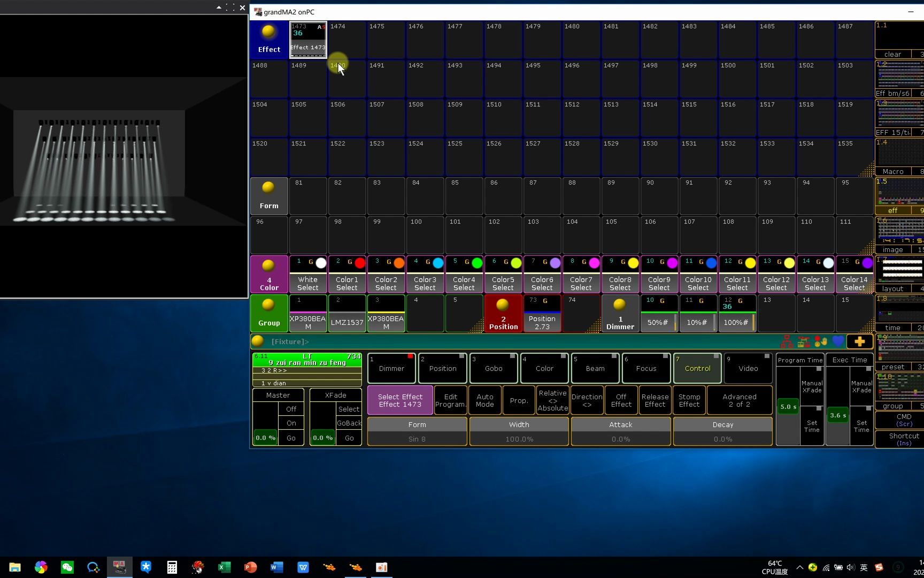
Task: Click the Program Time 5.0 s fader
Action: coord(788,406)
